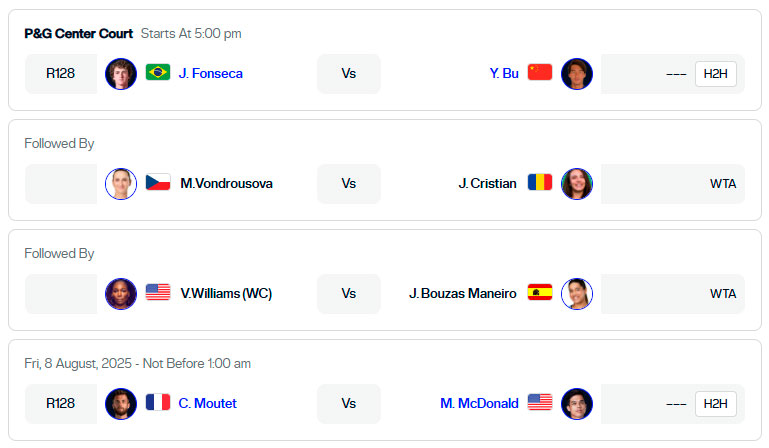
Task: Click Y. Bu's headshot photo
Action: (x=577, y=74)
